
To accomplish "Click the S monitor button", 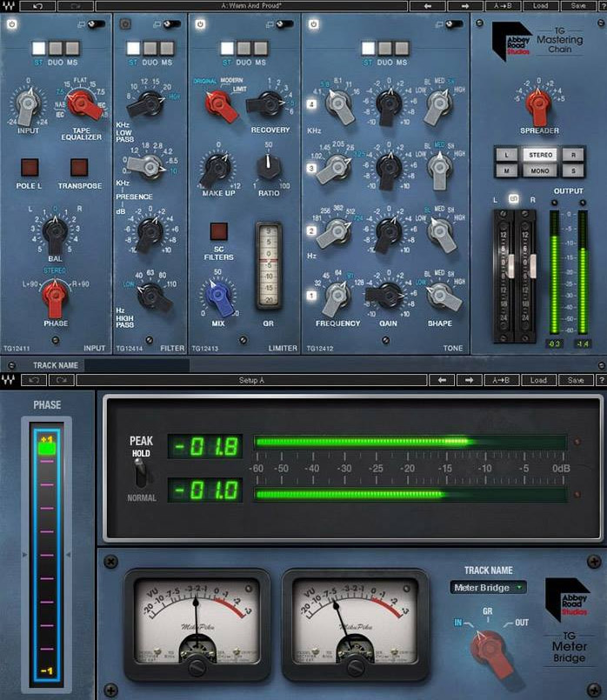I will coord(574,170).
